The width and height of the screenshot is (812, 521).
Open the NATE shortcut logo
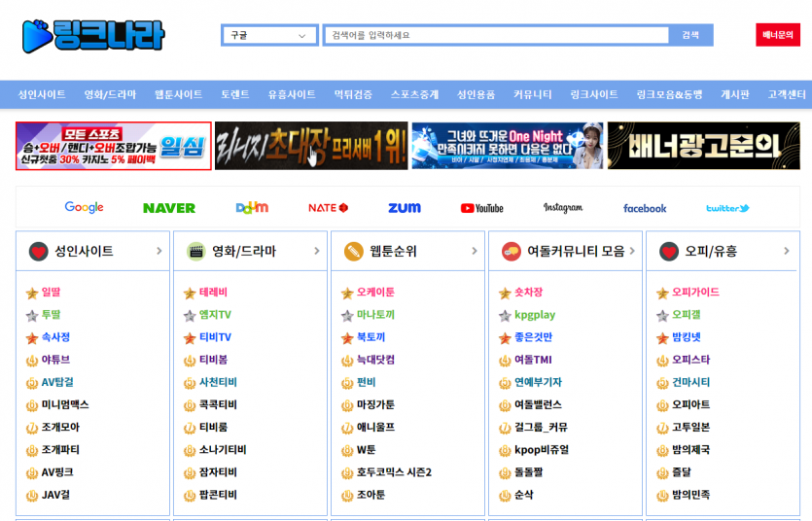coord(329,207)
